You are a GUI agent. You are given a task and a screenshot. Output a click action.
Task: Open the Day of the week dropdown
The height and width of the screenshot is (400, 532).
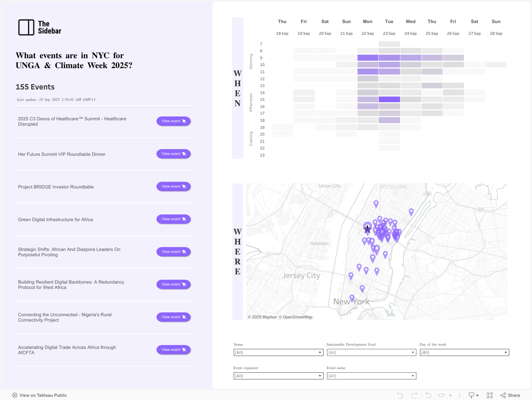[464, 352]
